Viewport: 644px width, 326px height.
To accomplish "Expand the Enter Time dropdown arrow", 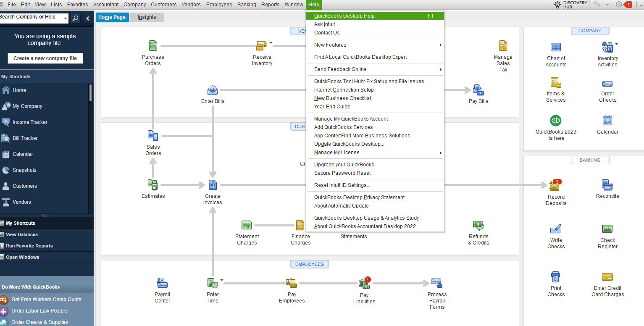I will point(222,280).
